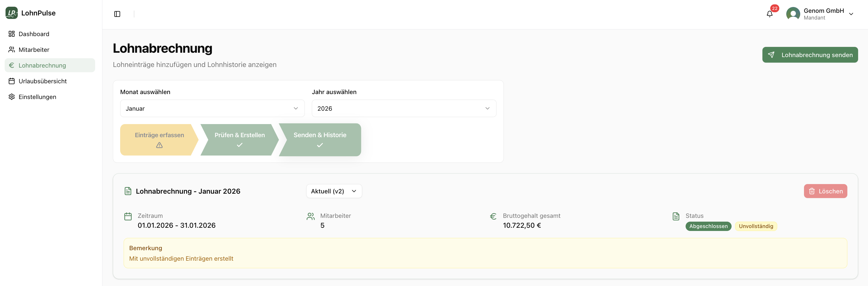Toggle the sidebar panel icon
The height and width of the screenshot is (286, 868).
pos(117,14)
